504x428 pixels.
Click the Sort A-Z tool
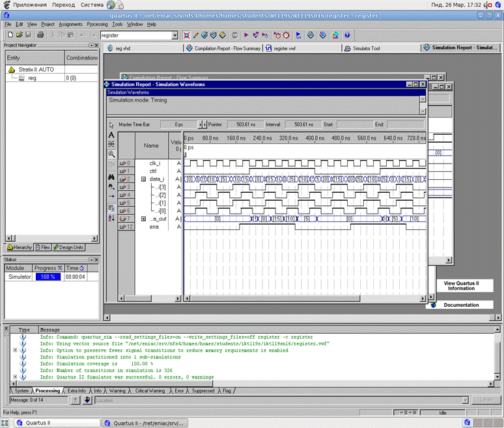(111, 218)
